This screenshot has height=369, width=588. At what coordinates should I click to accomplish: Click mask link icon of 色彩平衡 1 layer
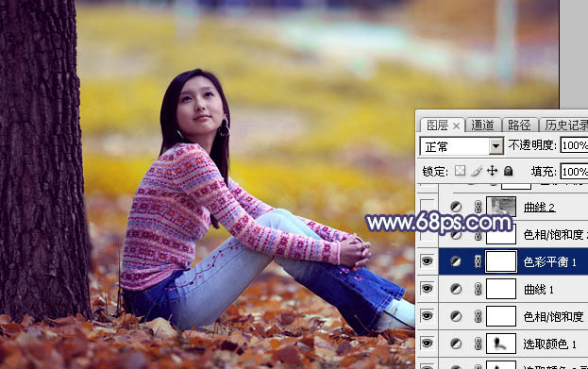coord(478,261)
